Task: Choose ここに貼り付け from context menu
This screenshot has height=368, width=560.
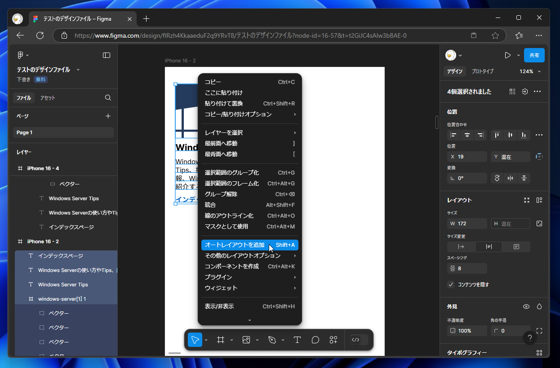Action: (x=250, y=93)
